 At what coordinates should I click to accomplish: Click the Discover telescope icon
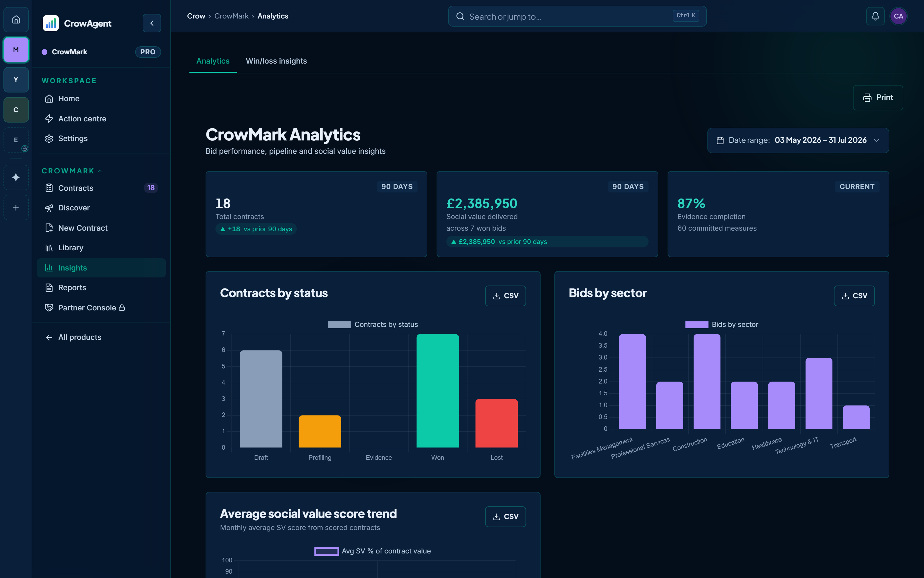coord(49,208)
